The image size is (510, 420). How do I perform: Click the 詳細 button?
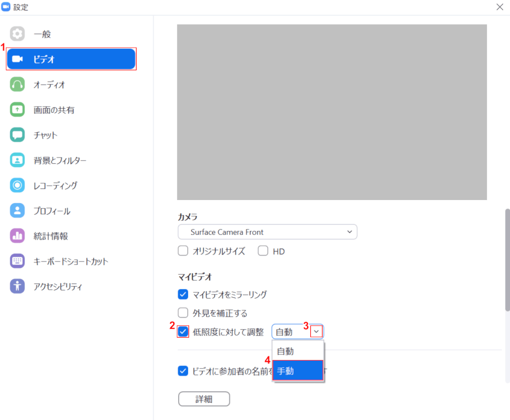click(204, 399)
